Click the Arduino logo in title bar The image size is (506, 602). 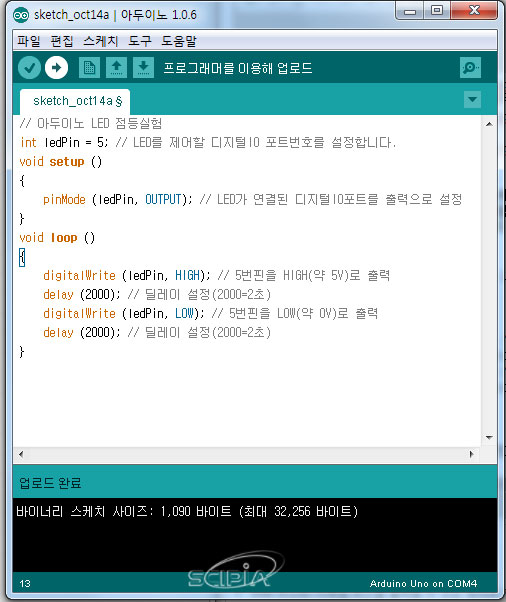pyautogui.click(x=20, y=15)
